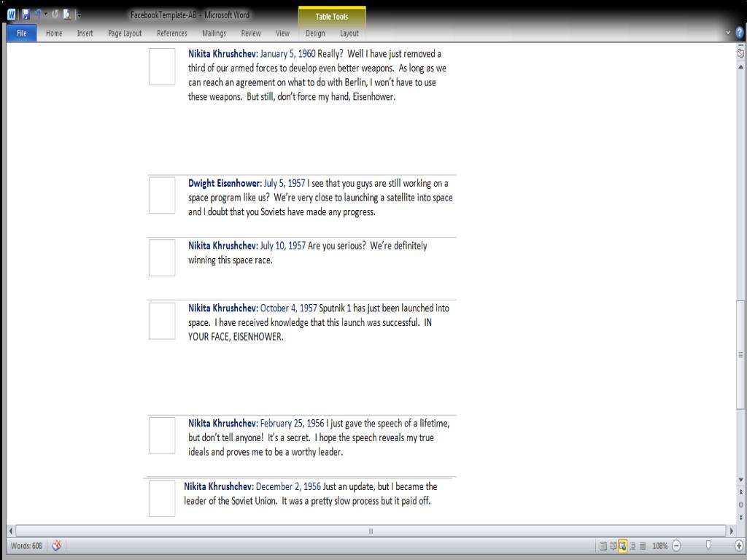Image resolution: width=747 pixels, height=560 pixels.
Task: Open the Table Tools Layout tab
Action: tap(349, 34)
